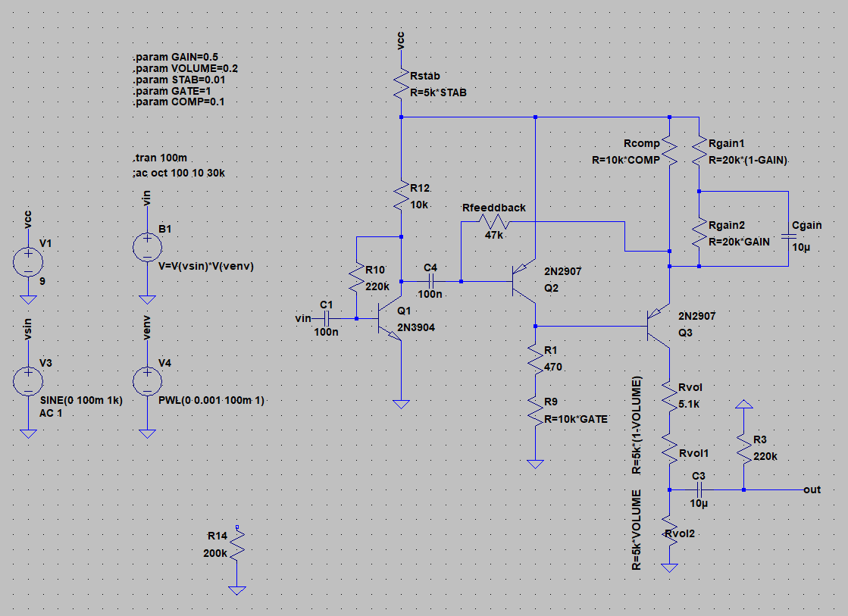Select the V1 voltage source symbol
The width and height of the screenshot is (848, 616).
[28, 261]
